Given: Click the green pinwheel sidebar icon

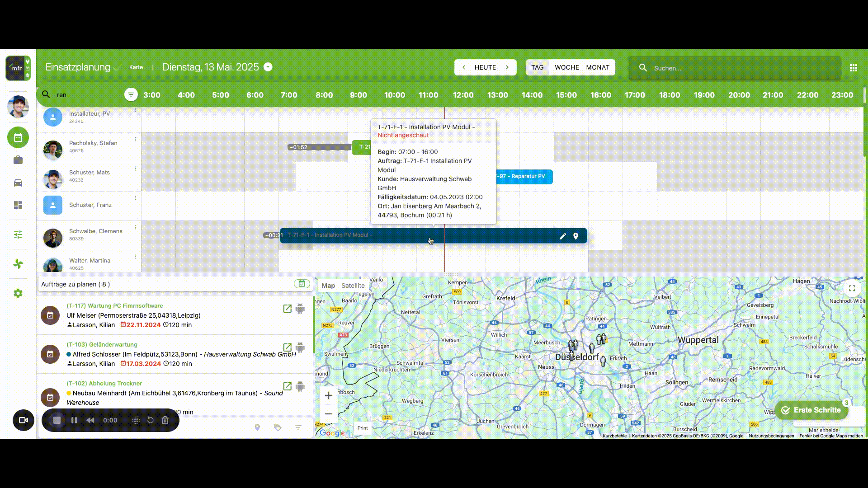Looking at the screenshot, I should (x=18, y=264).
